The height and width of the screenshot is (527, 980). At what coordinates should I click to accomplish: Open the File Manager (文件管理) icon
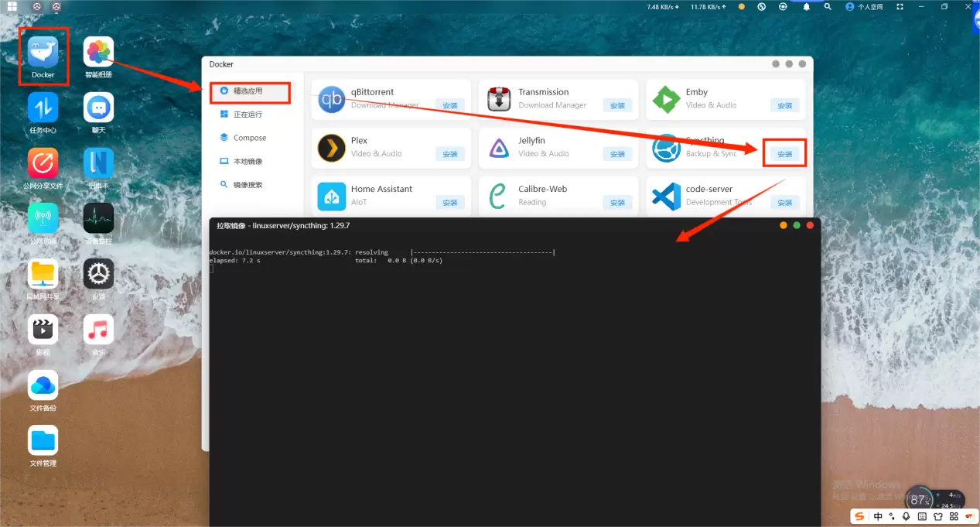(x=43, y=440)
